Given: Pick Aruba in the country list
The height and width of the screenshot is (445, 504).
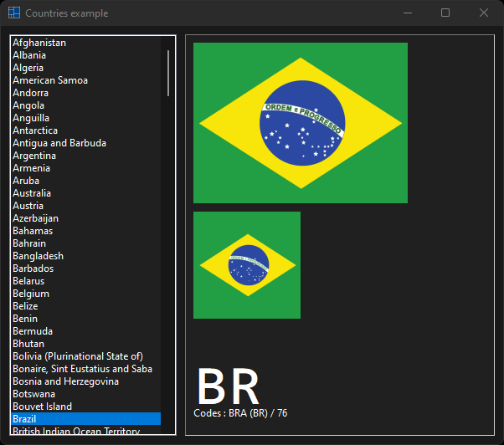Looking at the screenshot, I should [86, 181].
